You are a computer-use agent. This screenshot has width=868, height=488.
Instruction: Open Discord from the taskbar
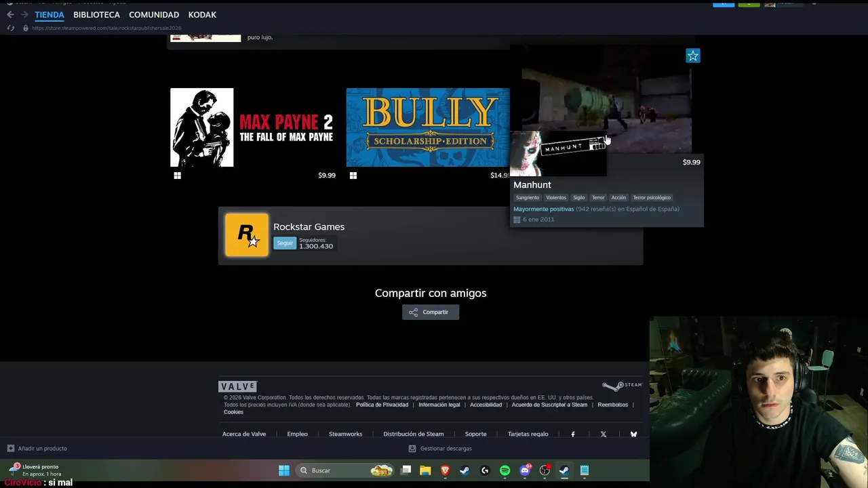[526, 470]
